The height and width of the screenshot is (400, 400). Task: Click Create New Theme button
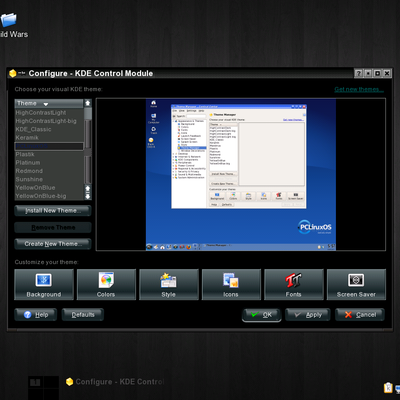[x=53, y=244]
